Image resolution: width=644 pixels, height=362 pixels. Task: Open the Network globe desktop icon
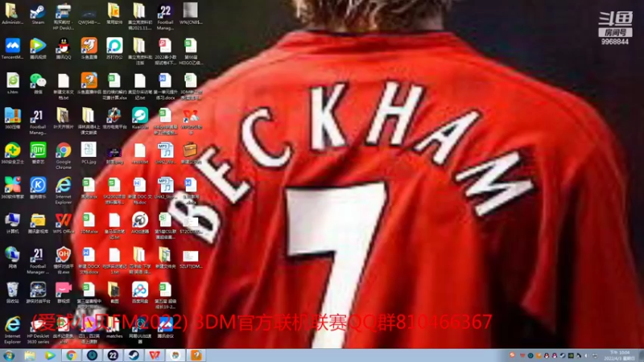pyautogui.click(x=12, y=257)
